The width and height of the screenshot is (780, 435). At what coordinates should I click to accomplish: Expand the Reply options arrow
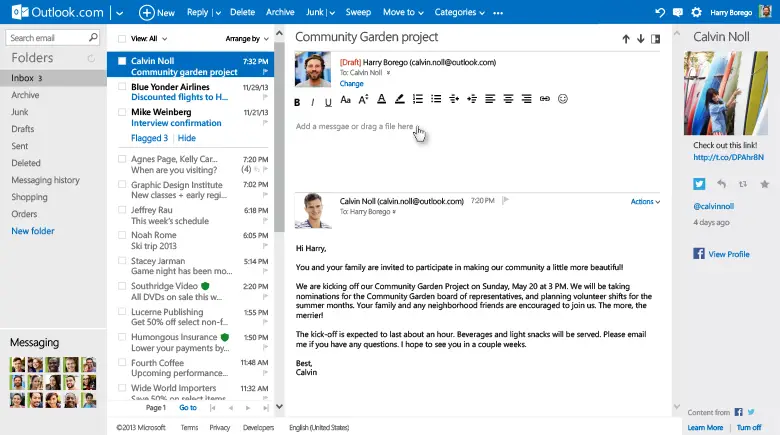tap(218, 13)
